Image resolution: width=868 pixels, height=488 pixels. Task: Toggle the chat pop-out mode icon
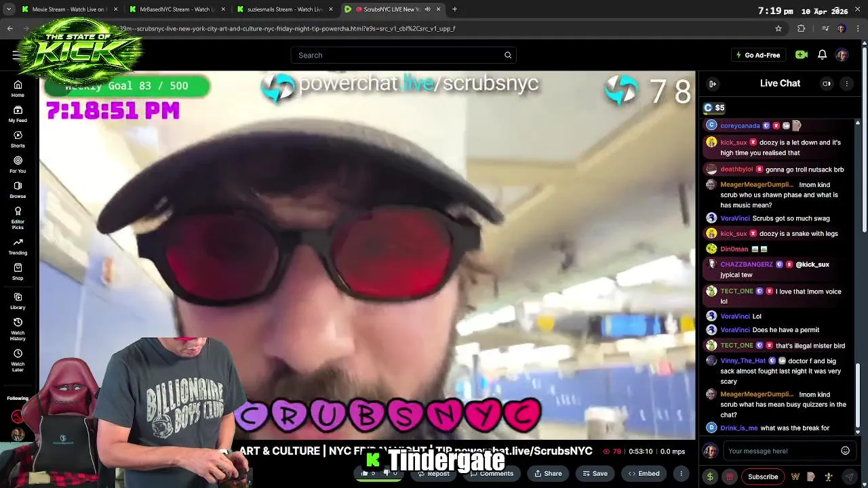pyautogui.click(x=827, y=83)
